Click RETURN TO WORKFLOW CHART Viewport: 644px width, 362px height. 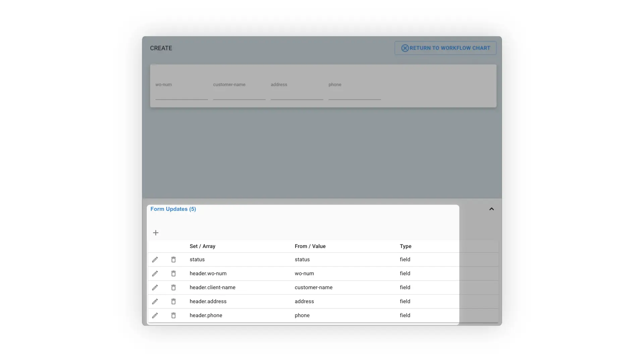point(445,48)
